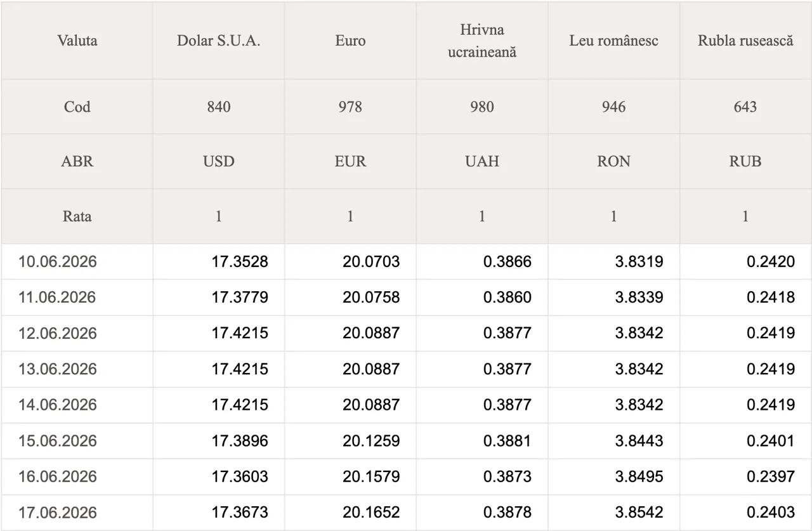
Task: Select the EUR abbreviation cell
Action: (350, 161)
